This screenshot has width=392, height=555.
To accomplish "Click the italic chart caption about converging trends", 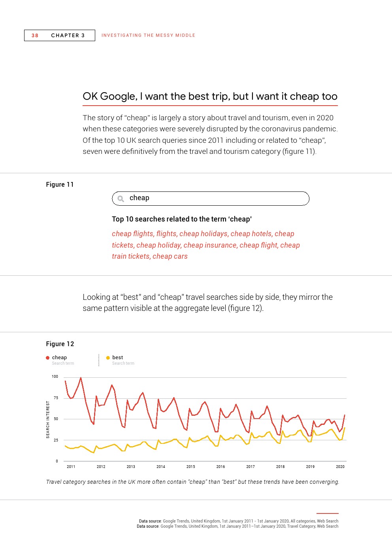I will (x=192, y=482).
